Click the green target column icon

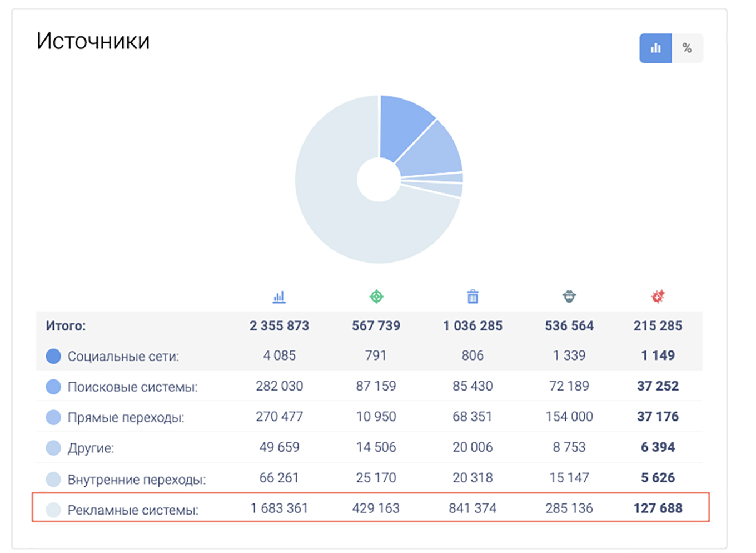[x=376, y=297]
